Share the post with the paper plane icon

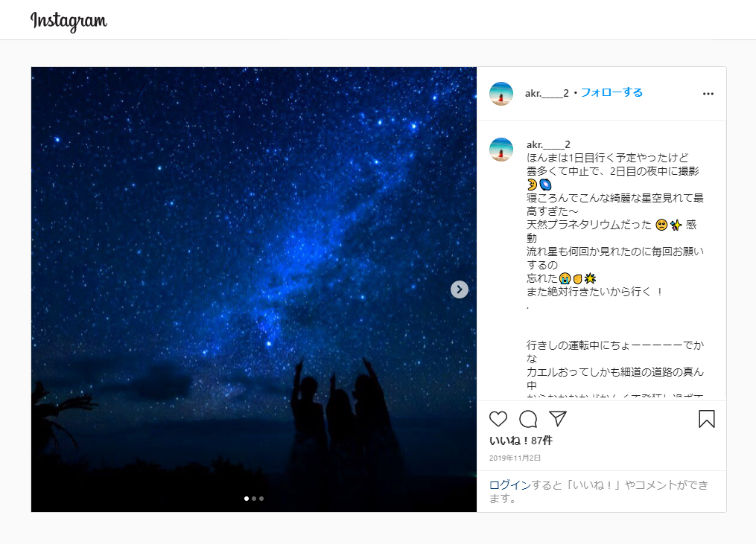pos(557,419)
